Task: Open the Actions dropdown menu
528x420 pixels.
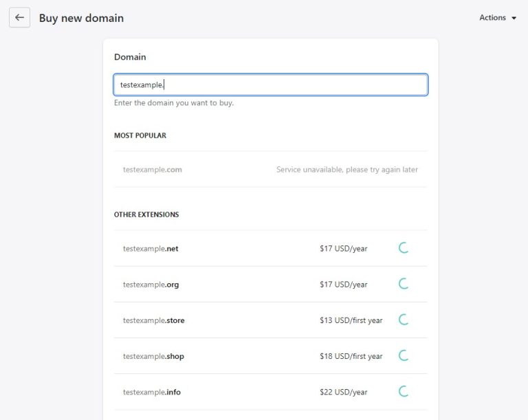Action: [498, 18]
